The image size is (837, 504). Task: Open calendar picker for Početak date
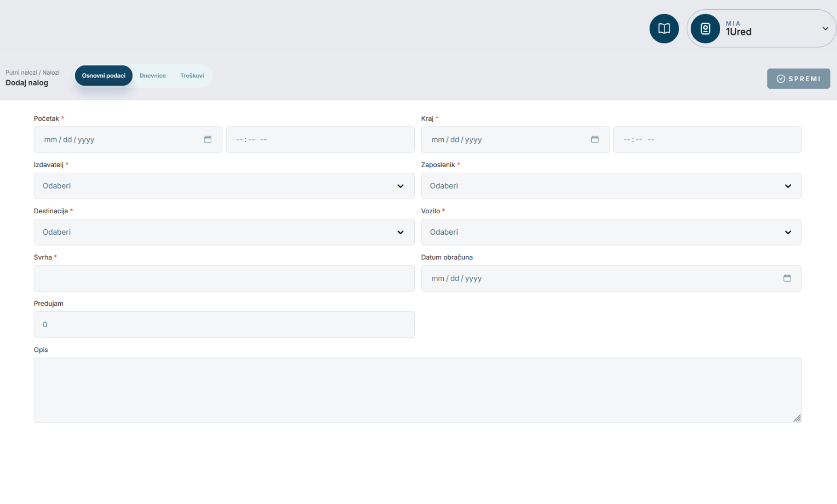pyautogui.click(x=208, y=140)
